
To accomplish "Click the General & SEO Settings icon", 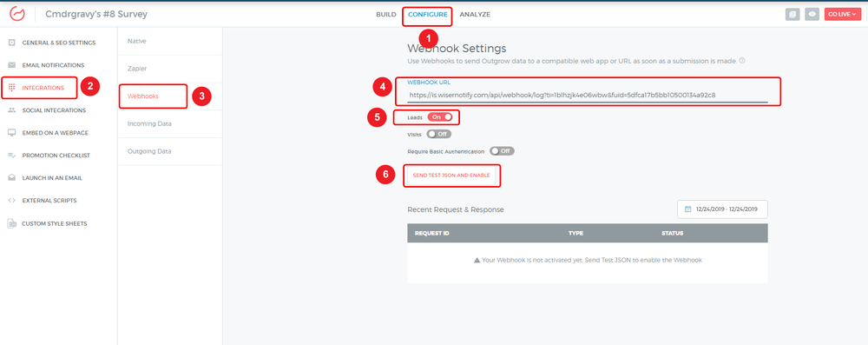I will (11, 43).
